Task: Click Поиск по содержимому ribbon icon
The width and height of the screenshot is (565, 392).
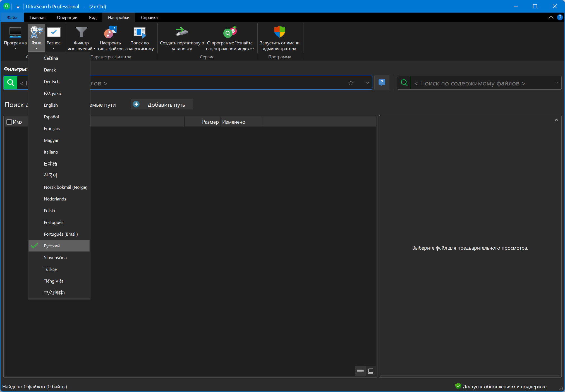Action: pyautogui.click(x=140, y=33)
